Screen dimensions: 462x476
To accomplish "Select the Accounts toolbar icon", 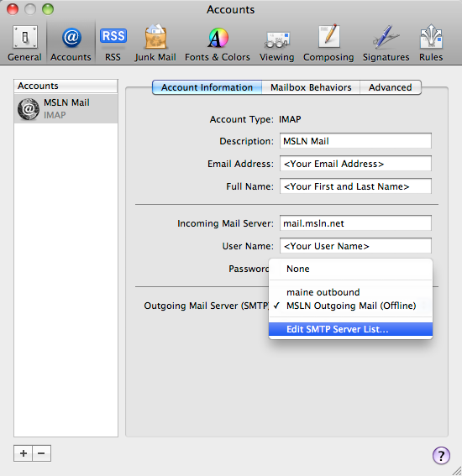I will [x=71, y=44].
